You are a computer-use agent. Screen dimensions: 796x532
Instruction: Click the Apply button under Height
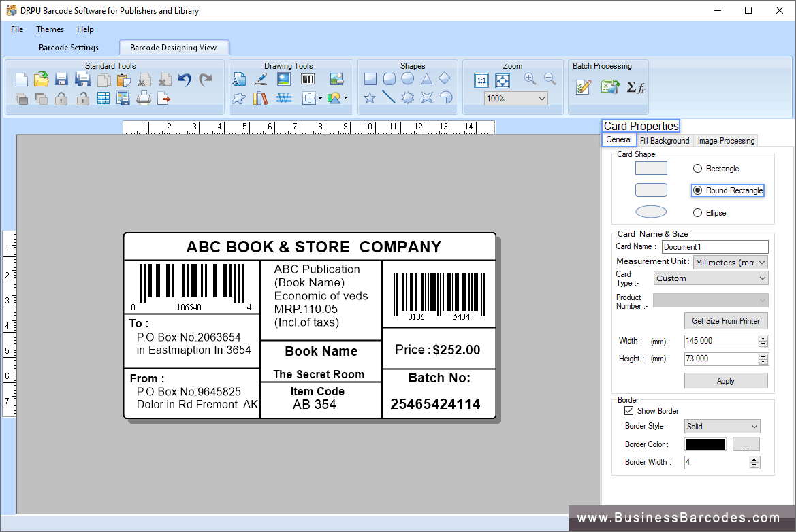726,380
